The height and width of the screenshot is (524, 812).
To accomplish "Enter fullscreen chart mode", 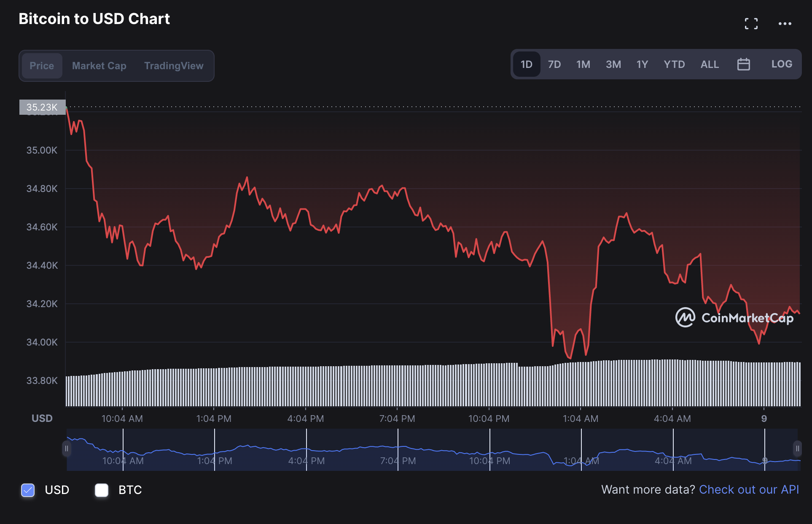I will tap(751, 24).
